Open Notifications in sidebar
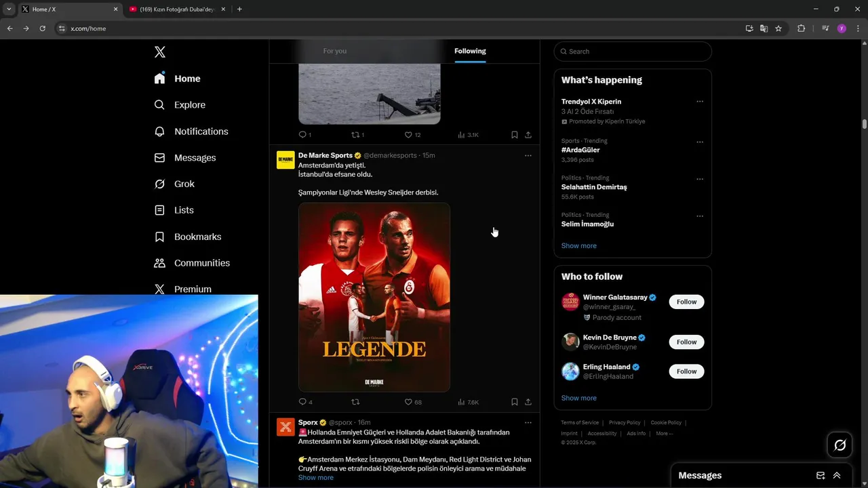The width and height of the screenshot is (868, 488). click(x=191, y=131)
